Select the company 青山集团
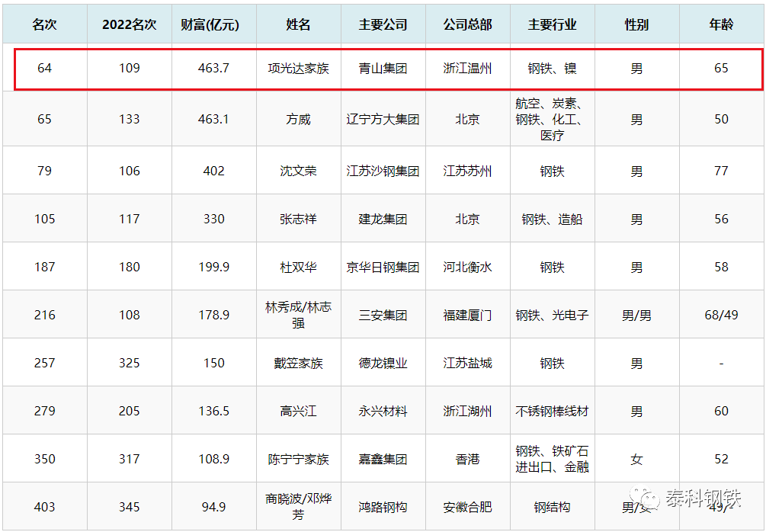Viewport: 766px width, 532px height. pos(383,69)
